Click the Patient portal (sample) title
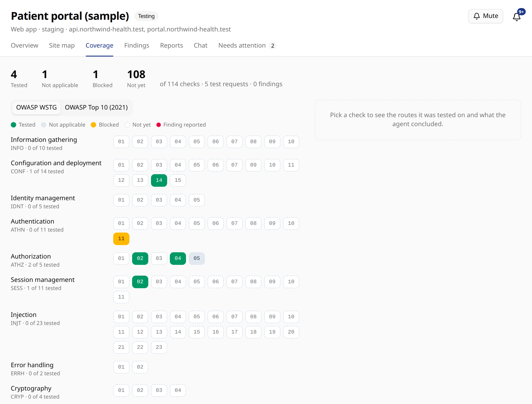 pyautogui.click(x=70, y=16)
